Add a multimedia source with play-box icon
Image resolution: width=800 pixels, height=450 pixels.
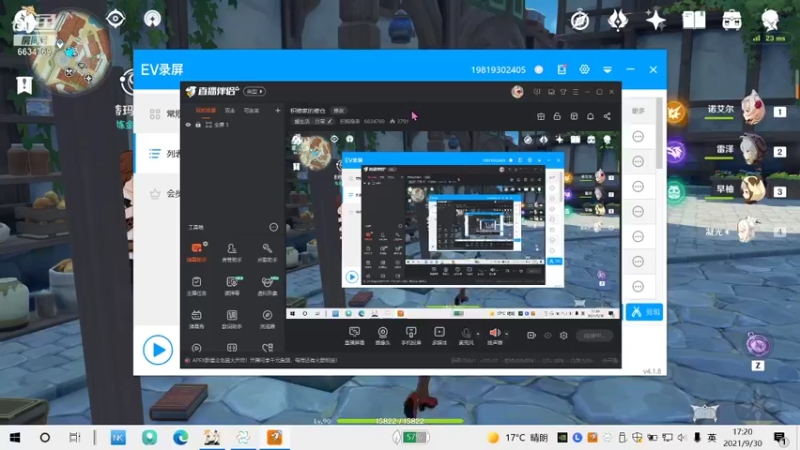click(x=439, y=336)
